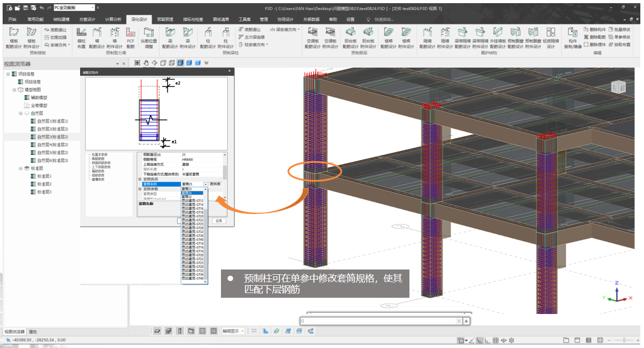
Task: Open 楼板配筋设计 tool in ribbon
Action: [14, 36]
